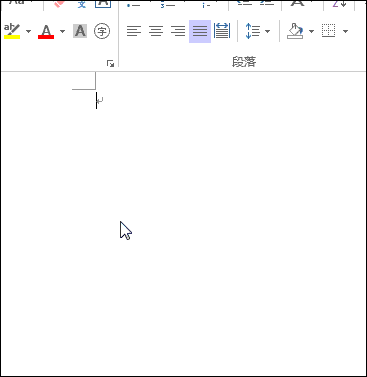This screenshot has width=367, height=377.
Task: Click the 段落 group label
Action: 244,62
